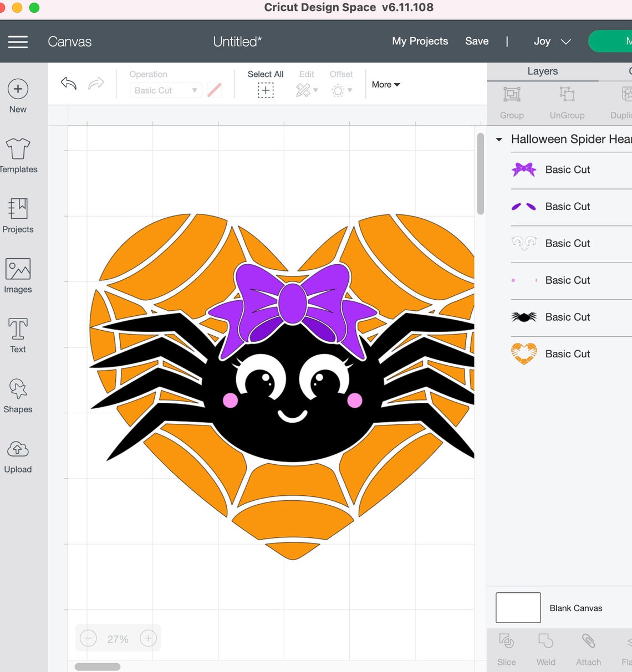
Task: Open the Operation Basic Cut dropdown
Action: point(165,90)
